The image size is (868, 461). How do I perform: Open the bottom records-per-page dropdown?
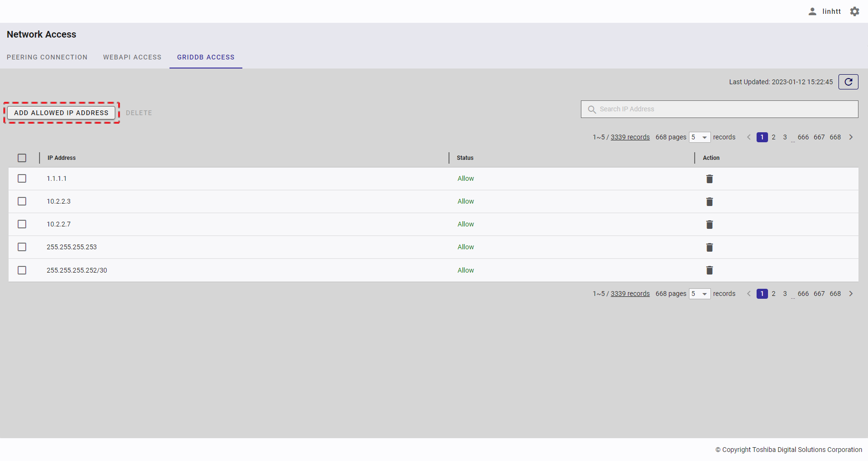(x=699, y=294)
